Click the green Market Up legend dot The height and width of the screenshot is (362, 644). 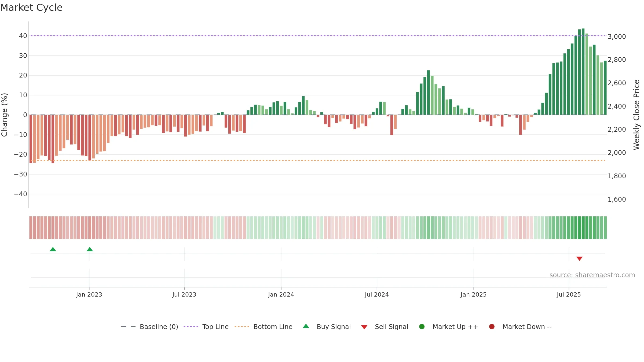point(422,327)
